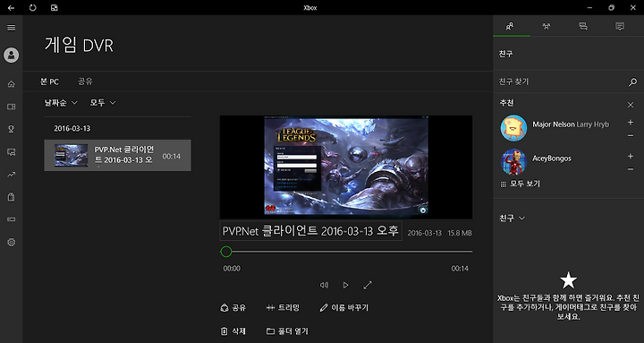Open My Games sidebar icon
Image resolution: width=644 pixels, height=343 pixels.
[x=12, y=107]
